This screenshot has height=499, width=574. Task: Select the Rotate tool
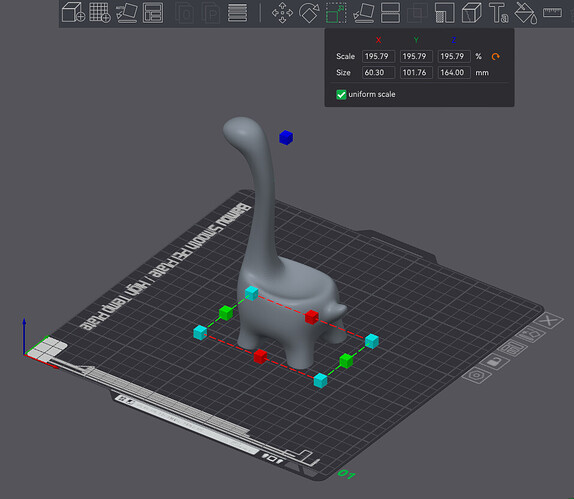309,12
